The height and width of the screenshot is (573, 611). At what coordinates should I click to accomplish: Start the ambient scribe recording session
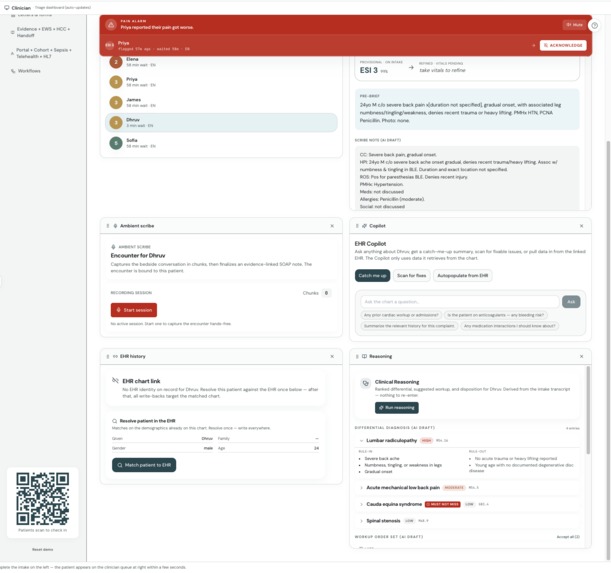134,310
